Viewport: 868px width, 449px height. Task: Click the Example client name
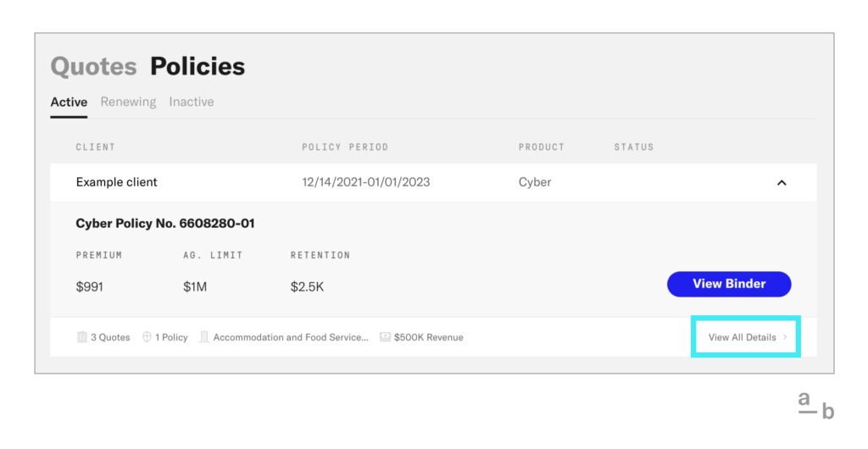(117, 182)
